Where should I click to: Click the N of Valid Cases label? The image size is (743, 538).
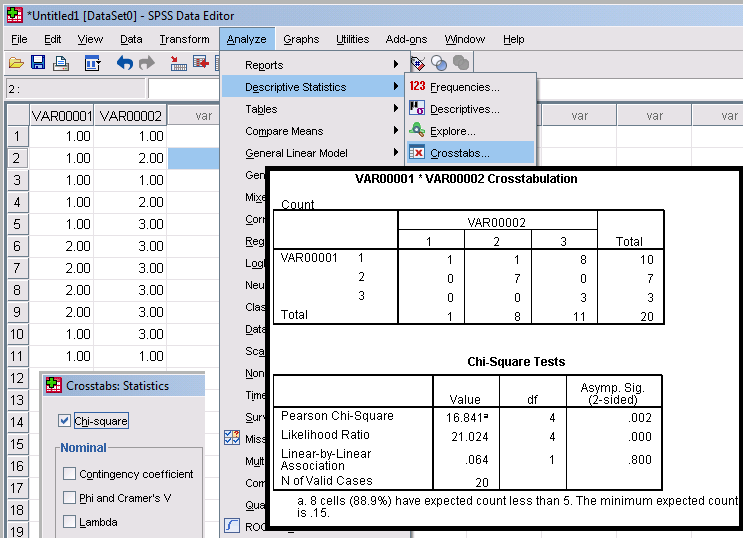coord(326,481)
